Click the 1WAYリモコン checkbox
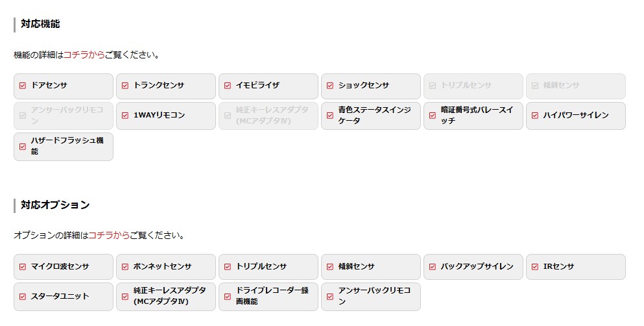Viewport: 644px width, 326px height. (125, 116)
